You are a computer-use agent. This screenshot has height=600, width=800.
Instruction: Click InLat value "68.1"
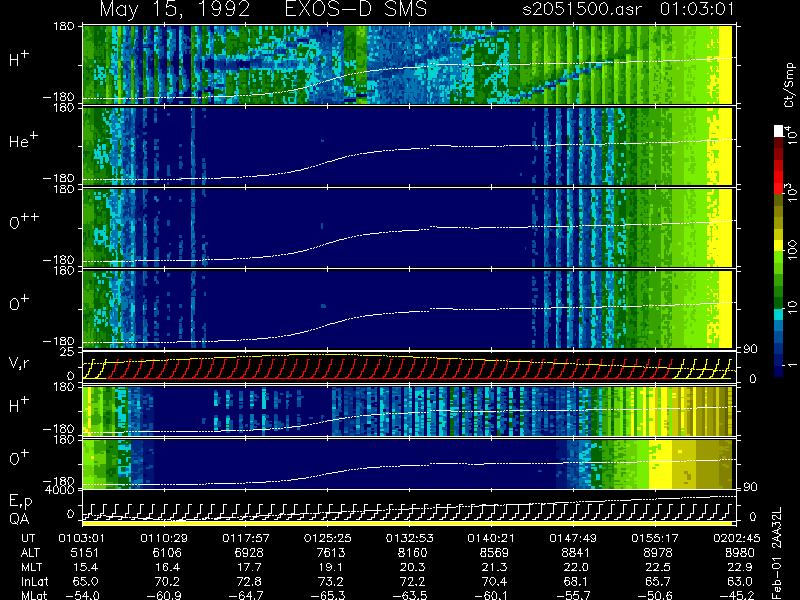[577, 581]
